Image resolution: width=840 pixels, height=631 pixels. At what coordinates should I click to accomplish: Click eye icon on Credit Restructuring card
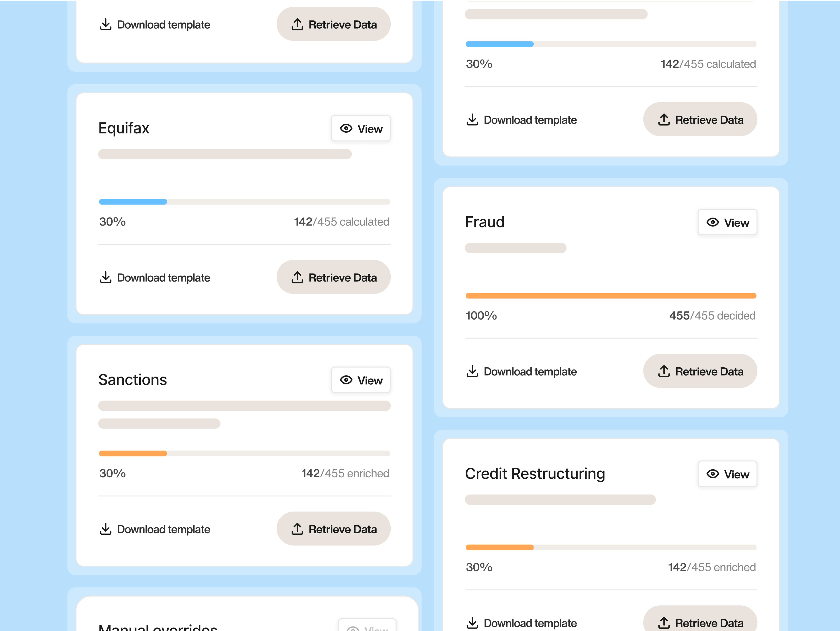[x=712, y=474]
